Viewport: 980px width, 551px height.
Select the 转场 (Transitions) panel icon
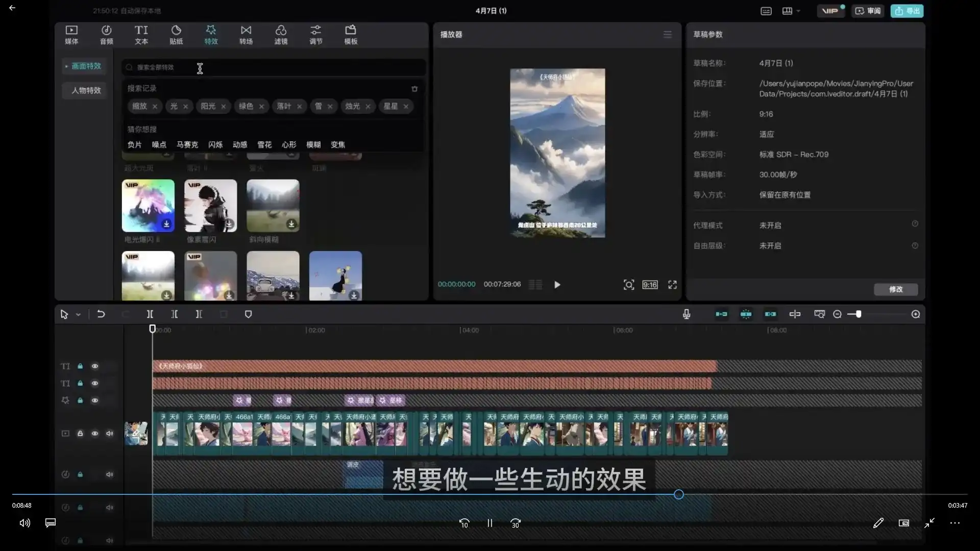coord(246,35)
